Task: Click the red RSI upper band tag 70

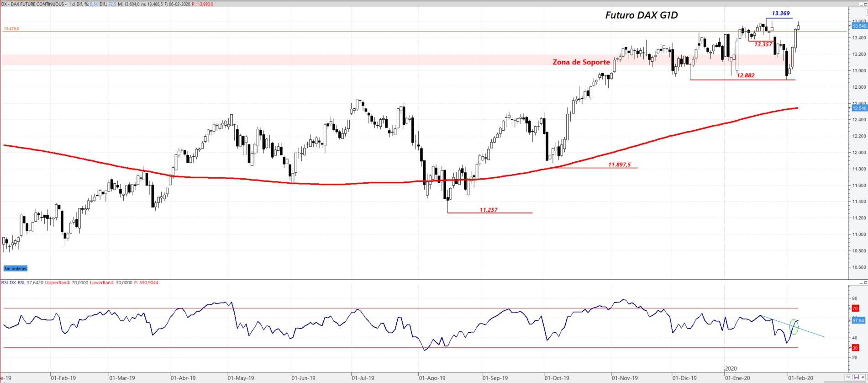Action: point(855,309)
